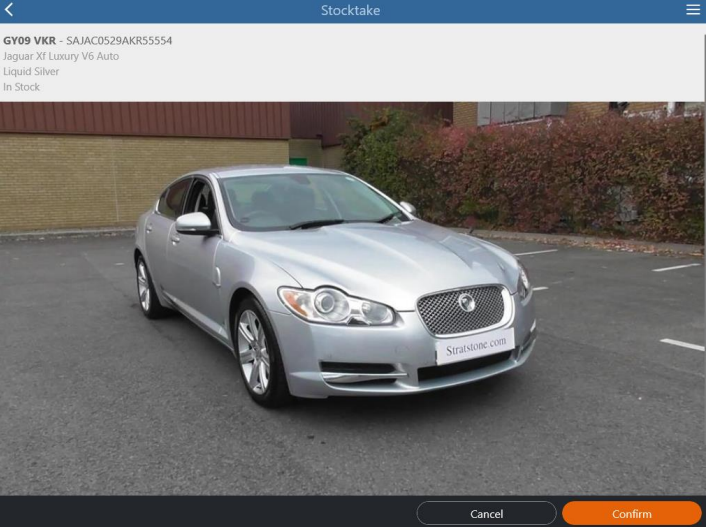Click the Liquid Silver colour label

[31, 72]
